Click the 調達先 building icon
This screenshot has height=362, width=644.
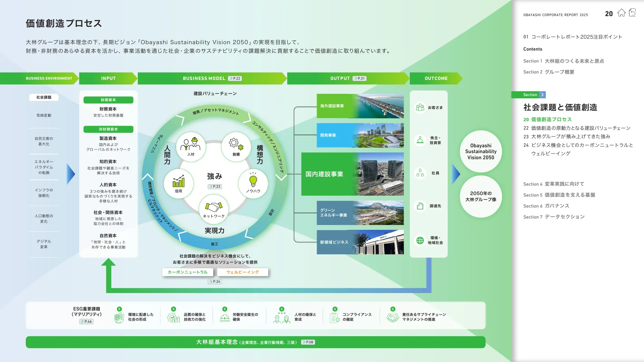tap(420, 206)
